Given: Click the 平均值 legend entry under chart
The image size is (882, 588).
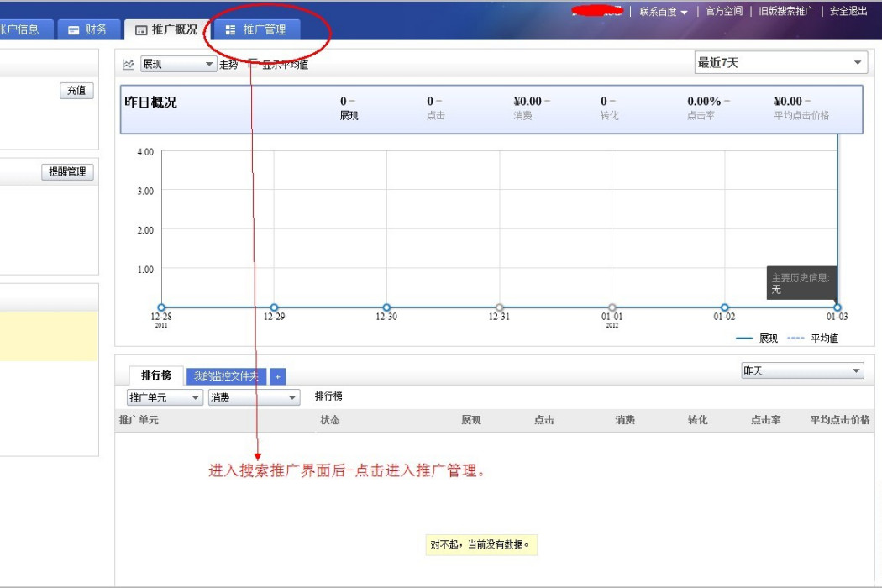Looking at the screenshot, I should pyautogui.click(x=813, y=339).
